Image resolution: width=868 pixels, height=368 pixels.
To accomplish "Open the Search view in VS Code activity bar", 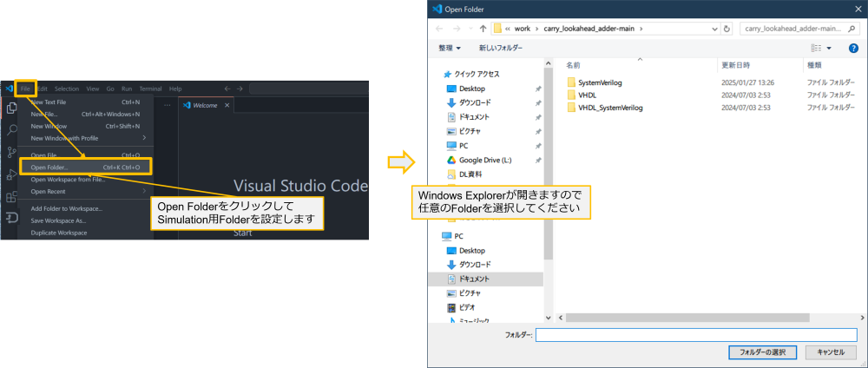I will click(x=11, y=130).
